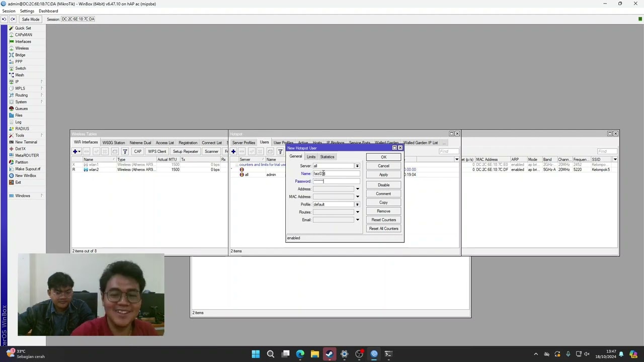Open the Access List tab in Wireless Tables
Image resolution: width=644 pixels, height=362 pixels.
(165, 143)
